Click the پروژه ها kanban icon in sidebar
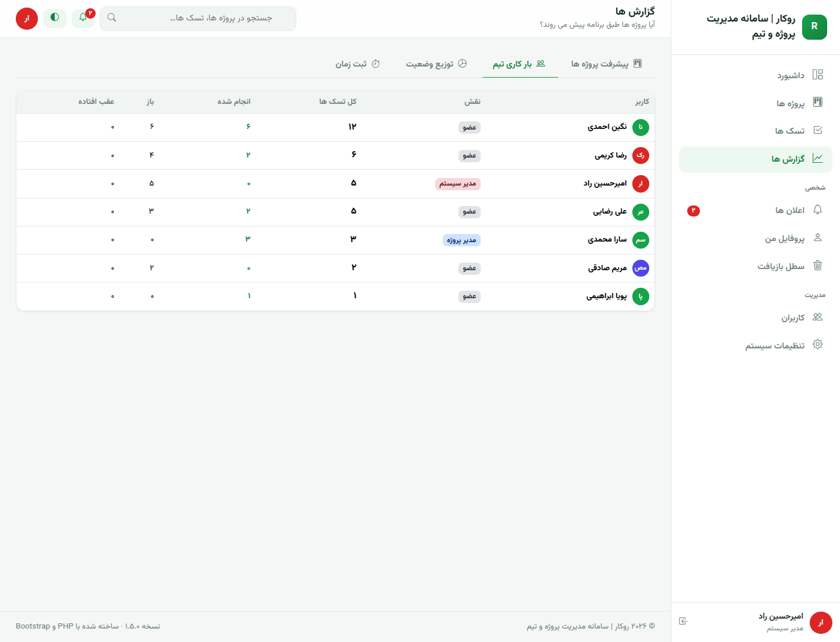Viewport: 840px width, 642px height. tap(817, 102)
